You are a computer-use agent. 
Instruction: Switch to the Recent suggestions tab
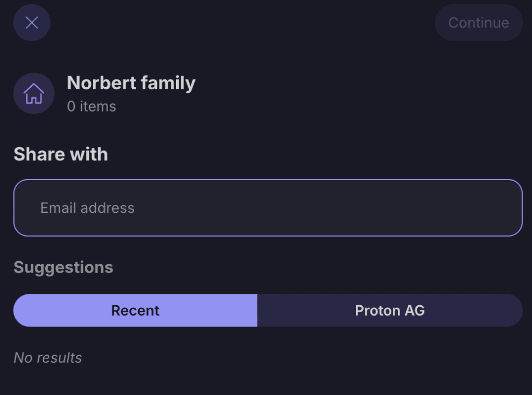click(135, 310)
